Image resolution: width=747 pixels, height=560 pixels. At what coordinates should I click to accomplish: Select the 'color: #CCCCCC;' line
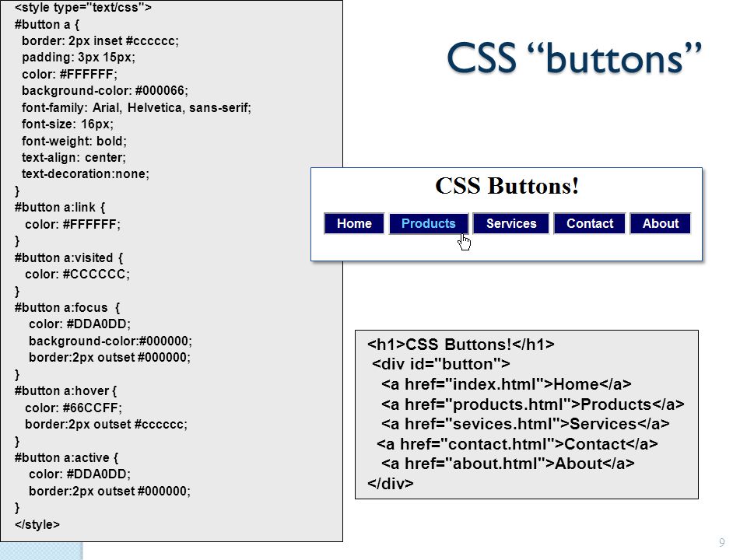[x=77, y=275]
